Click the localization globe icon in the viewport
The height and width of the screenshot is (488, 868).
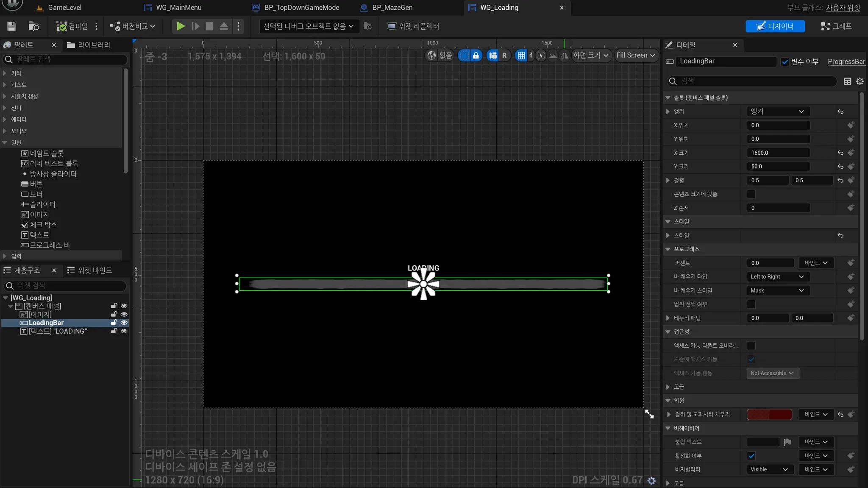431,56
